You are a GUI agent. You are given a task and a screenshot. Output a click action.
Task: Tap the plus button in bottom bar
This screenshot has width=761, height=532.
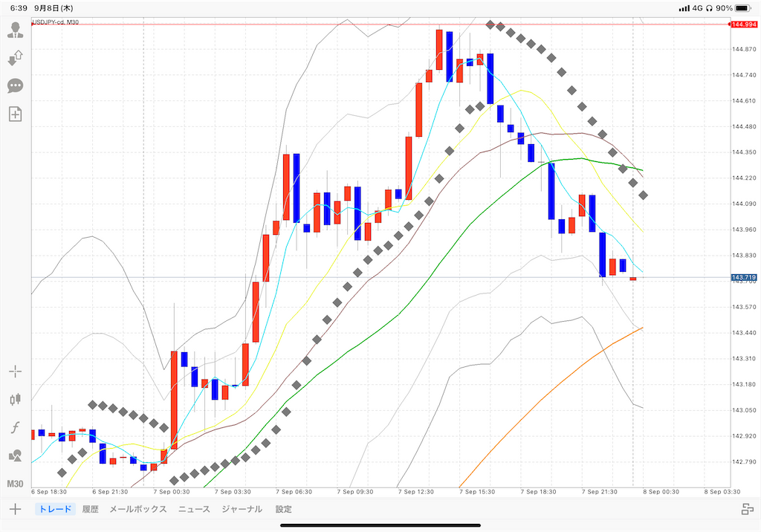(15, 509)
